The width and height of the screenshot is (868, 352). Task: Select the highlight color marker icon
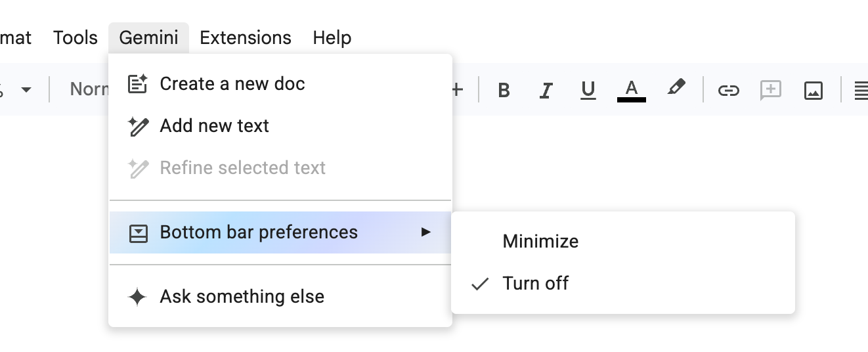point(676,89)
